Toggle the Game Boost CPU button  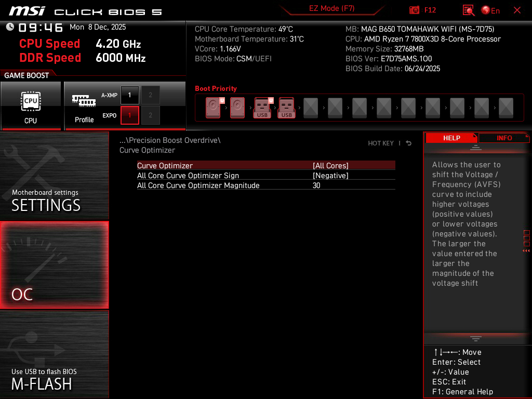coord(31,106)
